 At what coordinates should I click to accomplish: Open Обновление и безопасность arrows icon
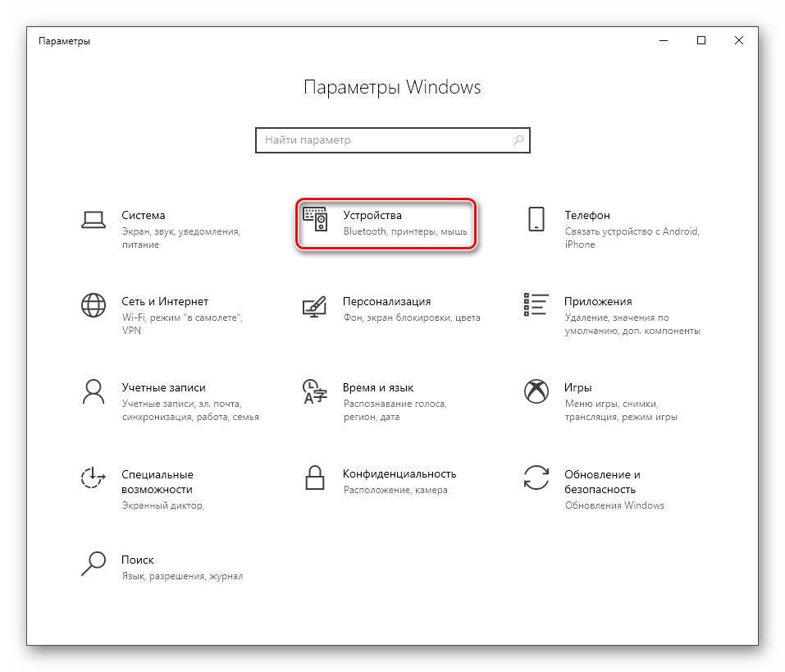pos(536,478)
